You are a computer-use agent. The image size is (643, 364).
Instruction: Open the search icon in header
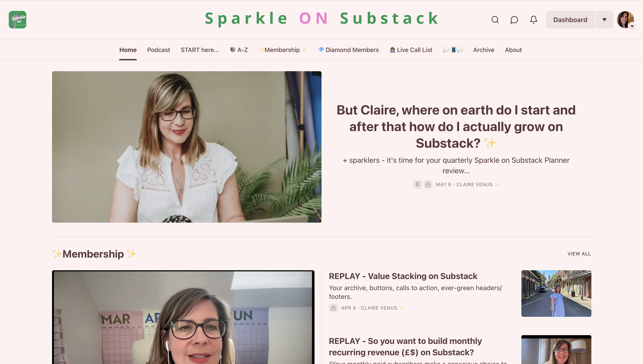495,19
